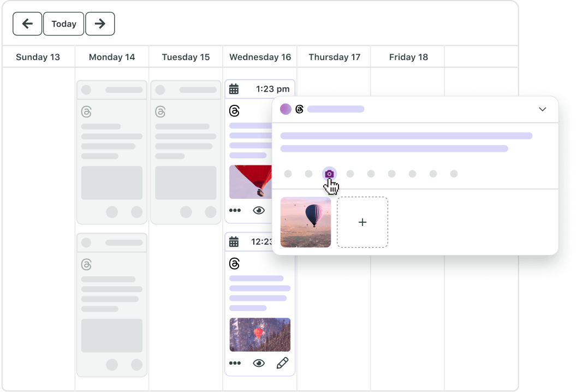The image size is (577, 392).
Task: Click Threads icon on lower Wednesday post
Action: (234, 264)
